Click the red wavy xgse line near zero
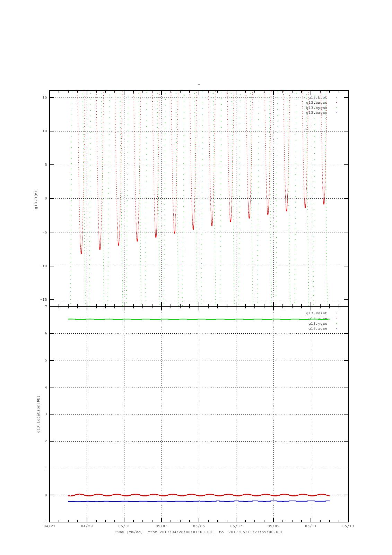This screenshot has width=392, height=555. (199, 495)
